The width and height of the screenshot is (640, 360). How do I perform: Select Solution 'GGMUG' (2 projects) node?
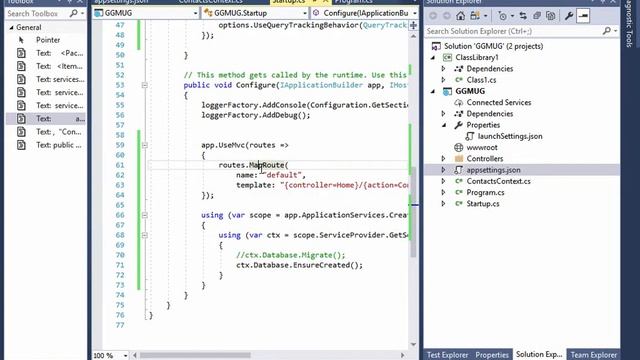[493, 46]
